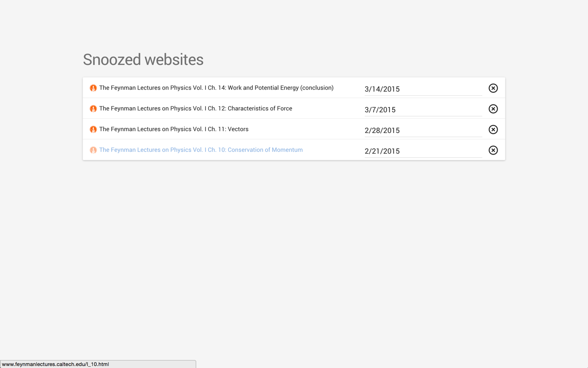Edit the 3/7/2015 snooze date field
This screenshot has width=588, height=368.
pos(423,109)
